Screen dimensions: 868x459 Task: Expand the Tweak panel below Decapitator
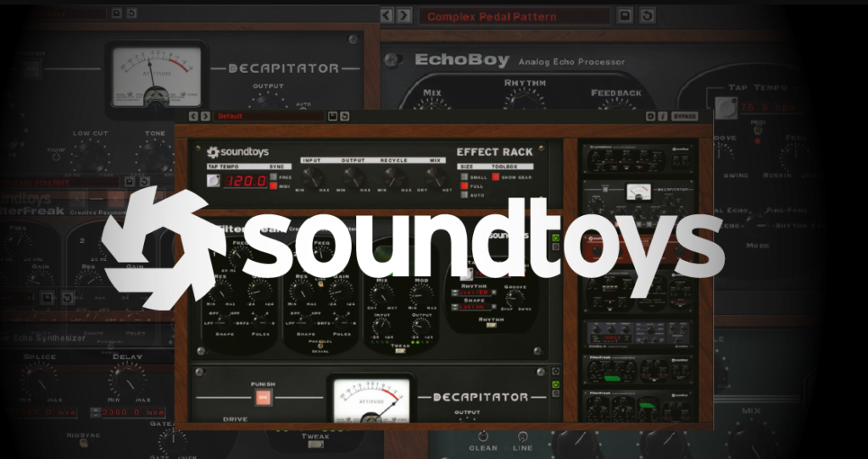(314, 445)
